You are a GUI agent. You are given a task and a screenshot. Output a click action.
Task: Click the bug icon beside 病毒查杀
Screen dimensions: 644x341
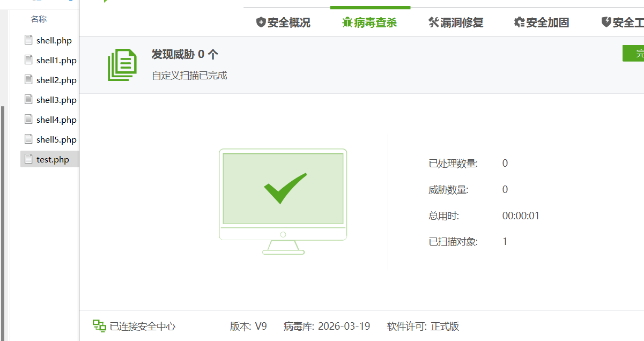tap(347, 23)
